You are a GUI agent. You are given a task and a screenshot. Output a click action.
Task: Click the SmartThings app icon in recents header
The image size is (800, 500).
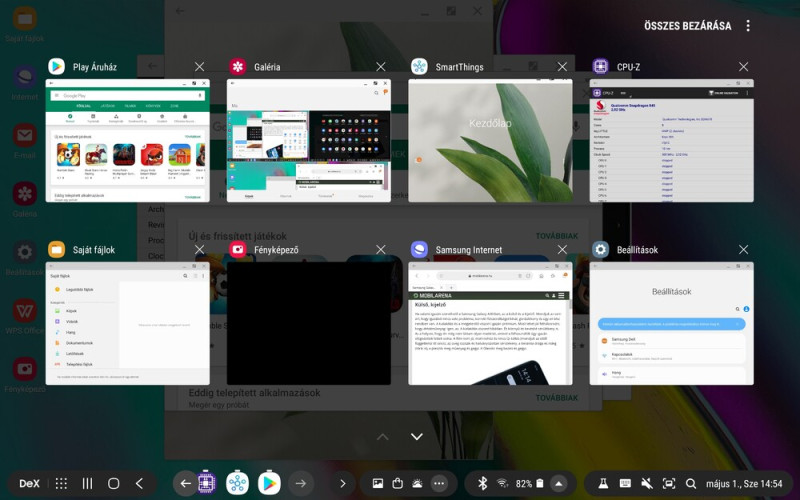click(x=419, y=67)
